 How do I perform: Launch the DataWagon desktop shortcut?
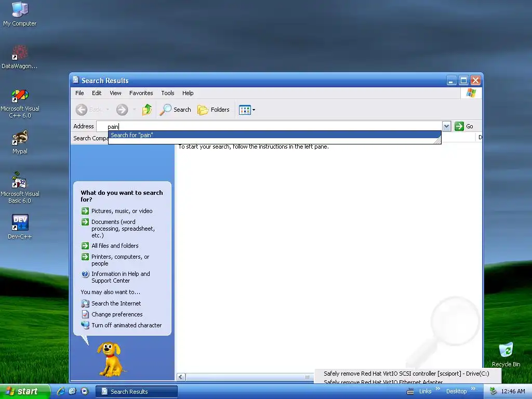click(20, 56)
